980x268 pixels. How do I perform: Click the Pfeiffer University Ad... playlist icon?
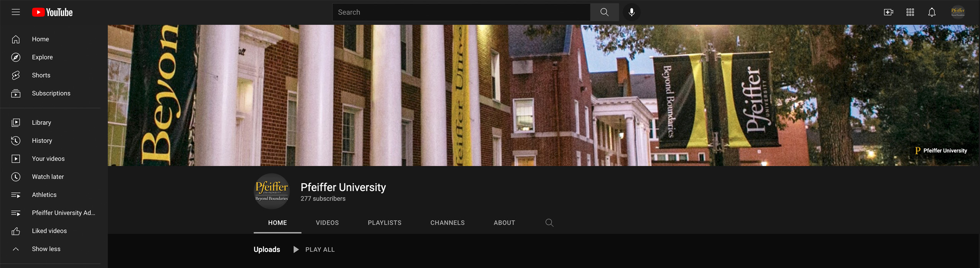coord(16,213)
